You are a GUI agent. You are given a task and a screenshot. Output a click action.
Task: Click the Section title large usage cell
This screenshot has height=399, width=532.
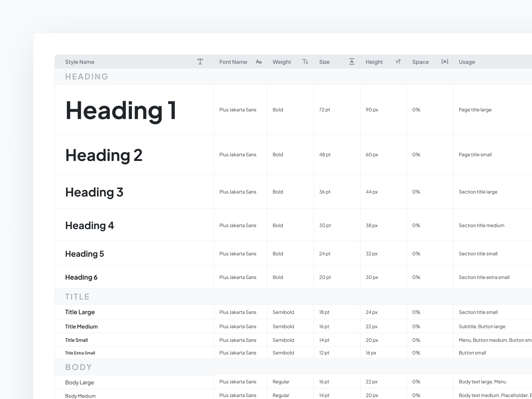click(478, 192)
